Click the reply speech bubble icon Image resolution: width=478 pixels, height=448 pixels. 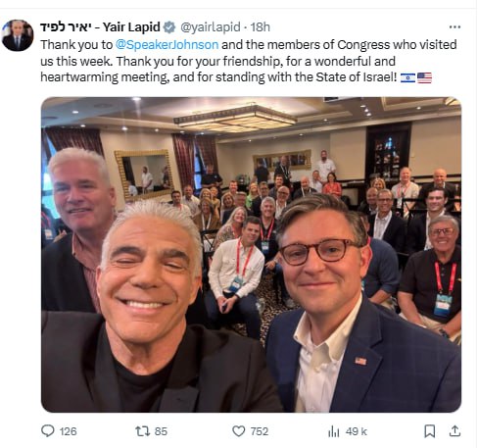pos(48,431)
